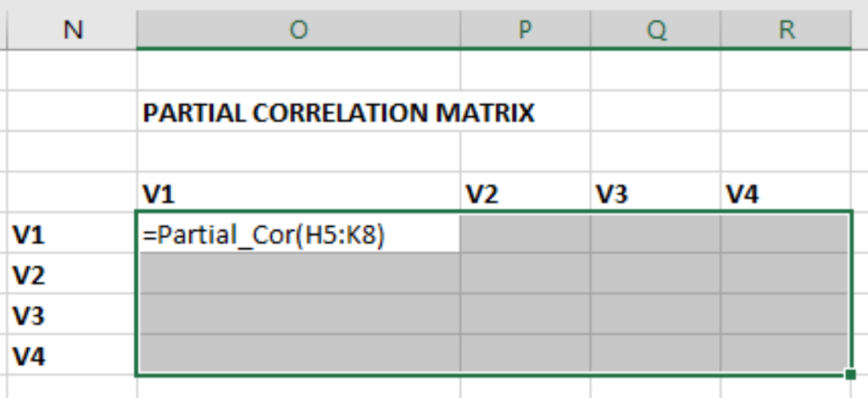Screen dimensions: 868x398
Task: Click the V3 row label in column N
Action: point(72,316)
